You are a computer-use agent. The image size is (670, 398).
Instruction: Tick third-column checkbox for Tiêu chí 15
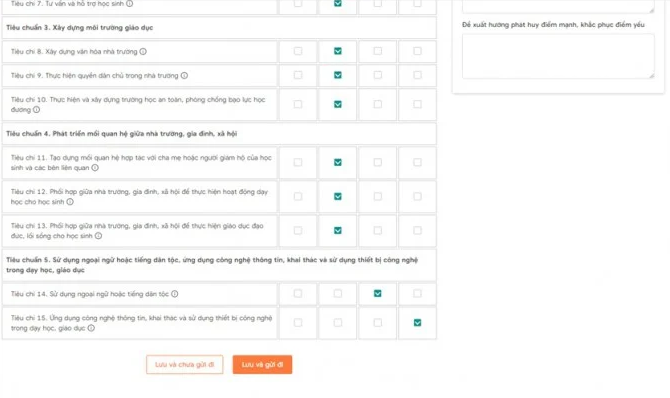pyautogui.click(x=378, y=322)
